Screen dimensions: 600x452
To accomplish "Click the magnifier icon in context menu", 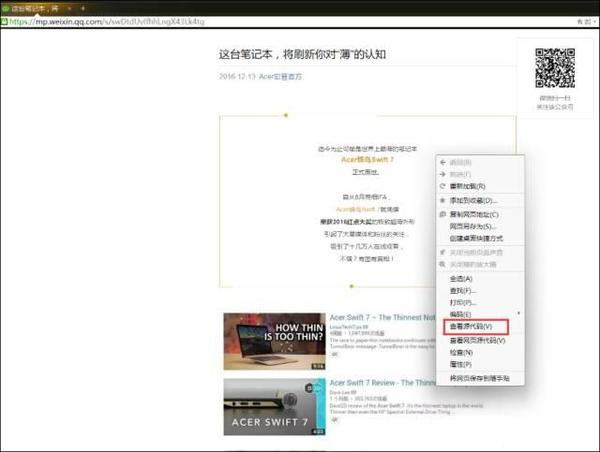I will pos(443,264).
